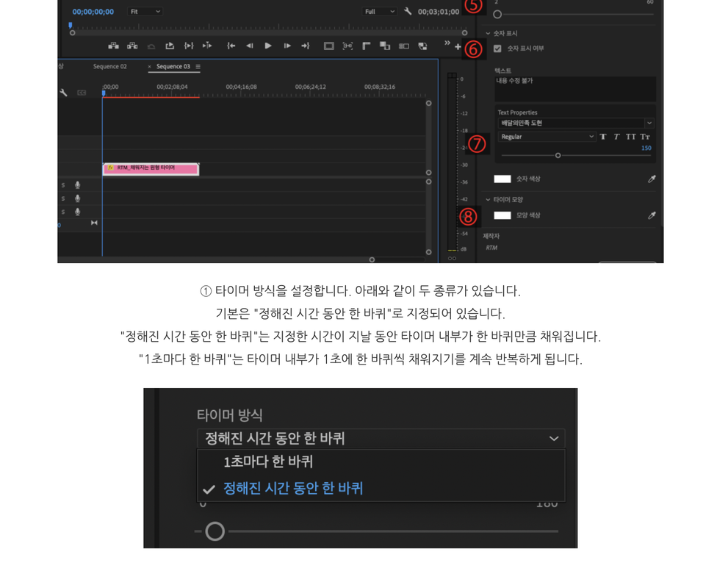Click the slider handle above the 숫자 표시 section

pyautogui.click(x=497, y=15)
